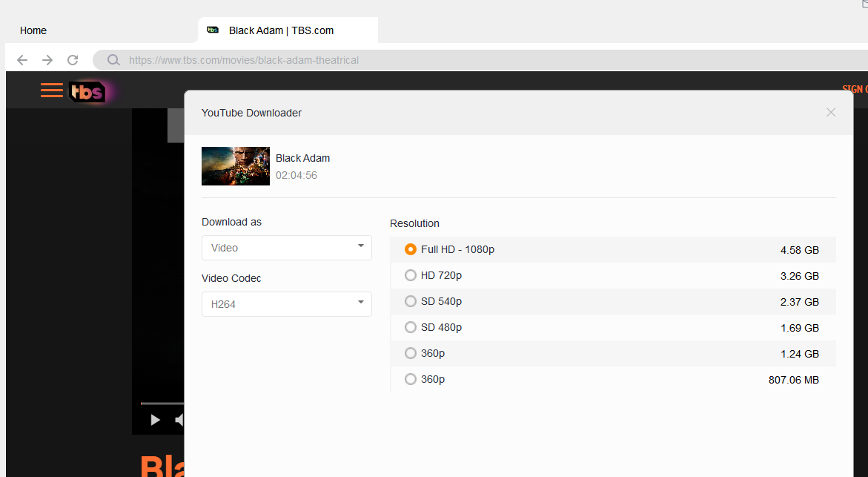868x477 pixels.
Task: Reload the current page
Action: pyautogui.click(x=73, y=60)
